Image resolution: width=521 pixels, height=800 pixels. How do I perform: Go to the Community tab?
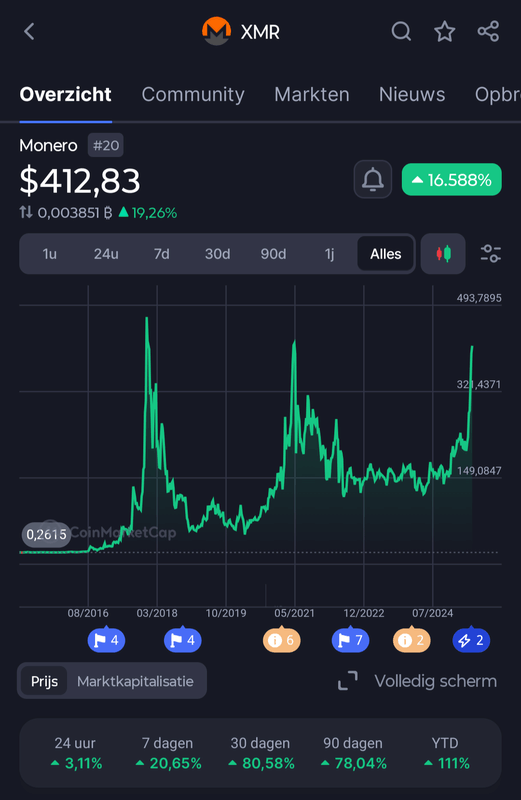pyautogui.click(x=193, y=94)
